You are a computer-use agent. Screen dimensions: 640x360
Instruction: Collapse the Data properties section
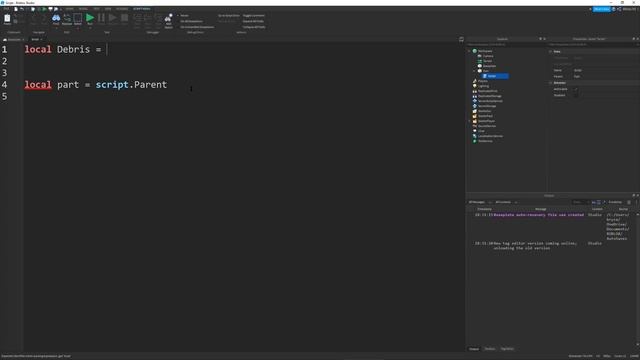tap(550, 51)
